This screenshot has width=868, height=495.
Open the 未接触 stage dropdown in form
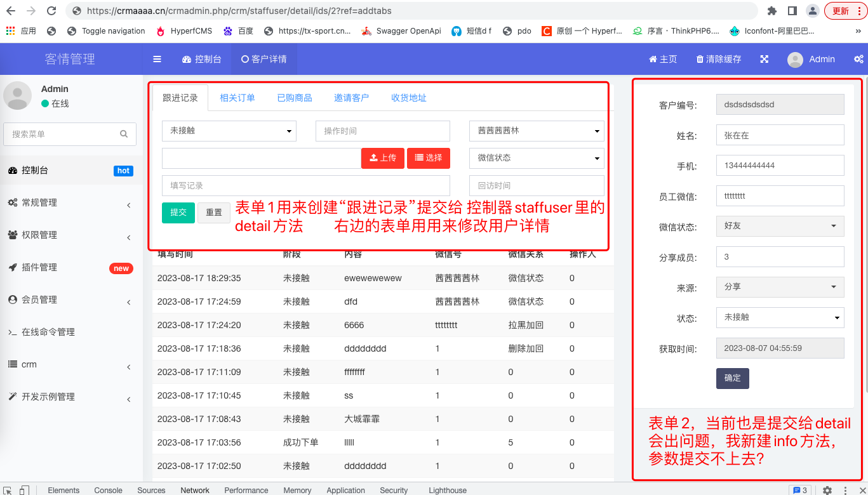(229, 131)
